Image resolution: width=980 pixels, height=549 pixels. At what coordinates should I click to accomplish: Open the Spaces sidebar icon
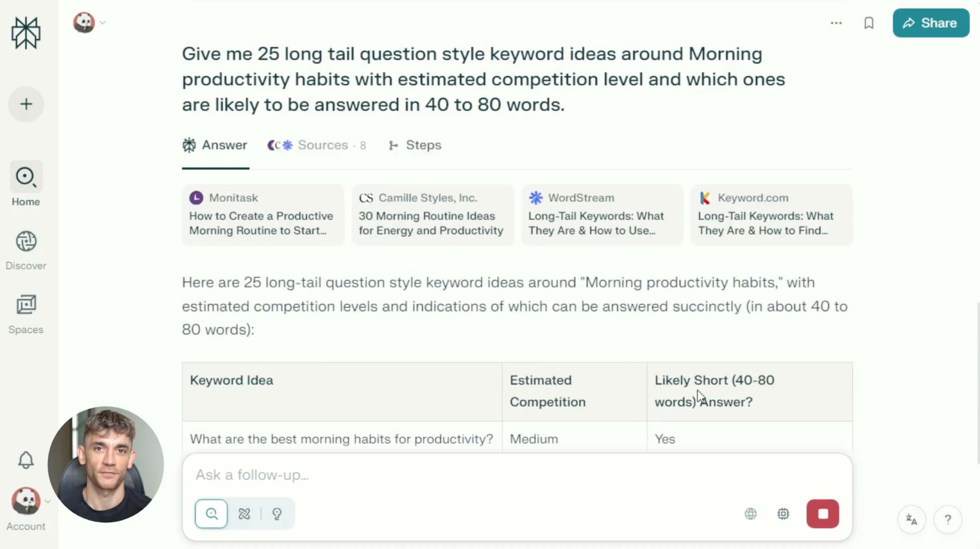26,305
